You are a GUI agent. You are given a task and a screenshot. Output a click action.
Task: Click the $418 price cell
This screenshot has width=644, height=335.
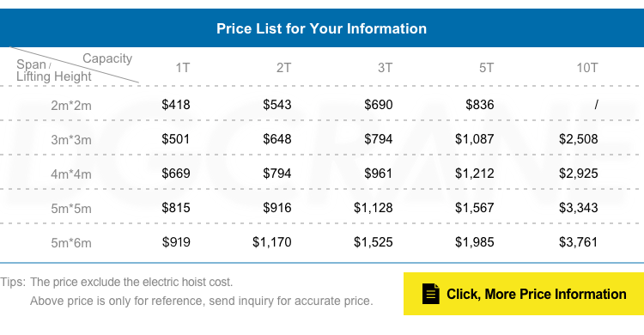[176, 105]
